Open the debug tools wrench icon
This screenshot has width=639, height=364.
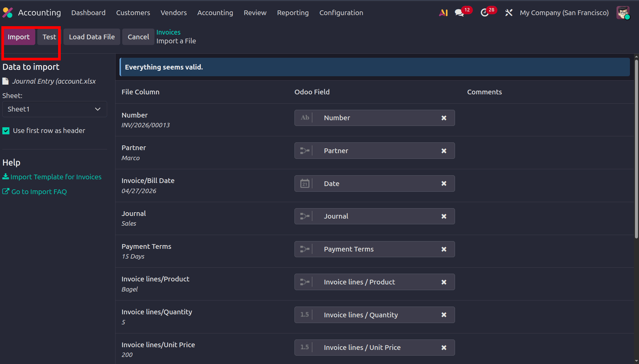coord(509,13)
